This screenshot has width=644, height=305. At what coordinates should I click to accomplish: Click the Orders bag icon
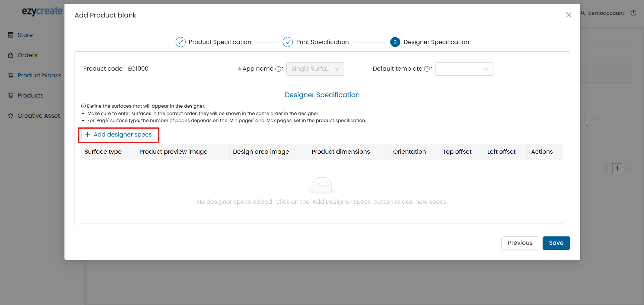(x=11, y=55)
